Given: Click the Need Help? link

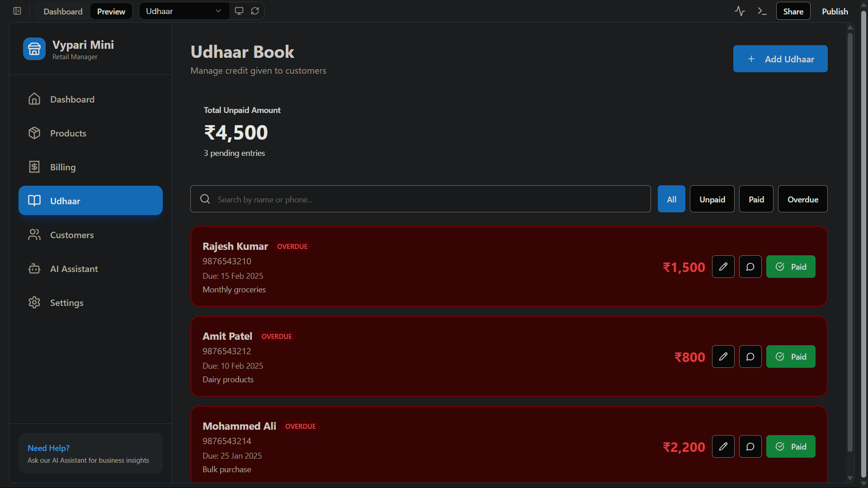Looking at the screenshot, I should [48, 448].
